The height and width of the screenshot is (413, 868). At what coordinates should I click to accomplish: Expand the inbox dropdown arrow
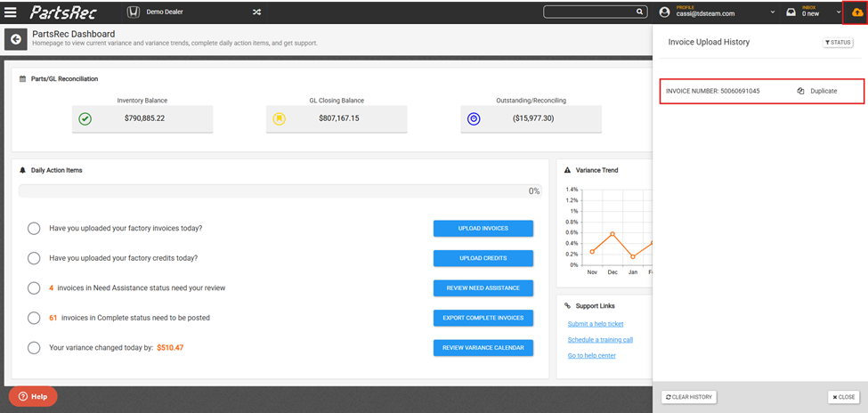point(840,12)
